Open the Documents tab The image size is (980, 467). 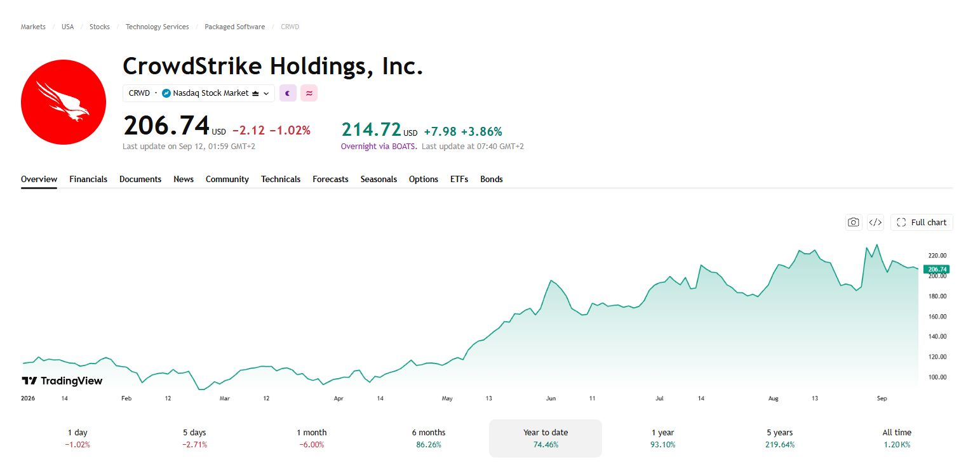click(x=140, y=179)
